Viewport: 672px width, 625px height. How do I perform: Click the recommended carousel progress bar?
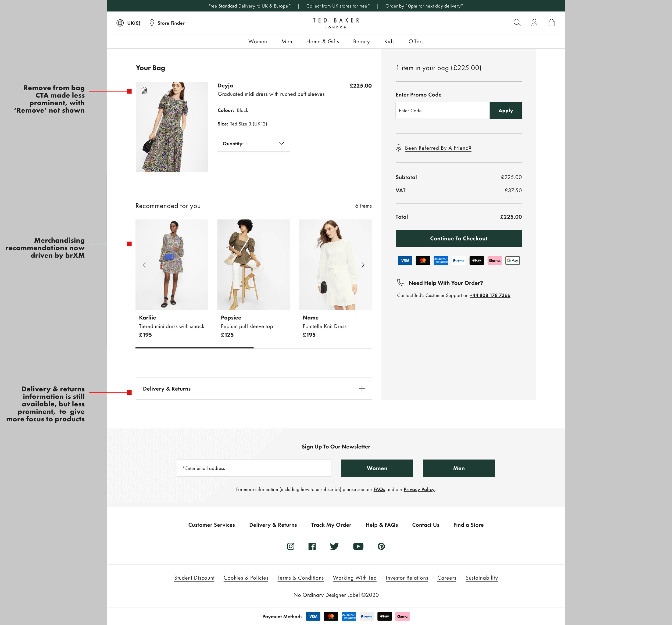point(253,348)
